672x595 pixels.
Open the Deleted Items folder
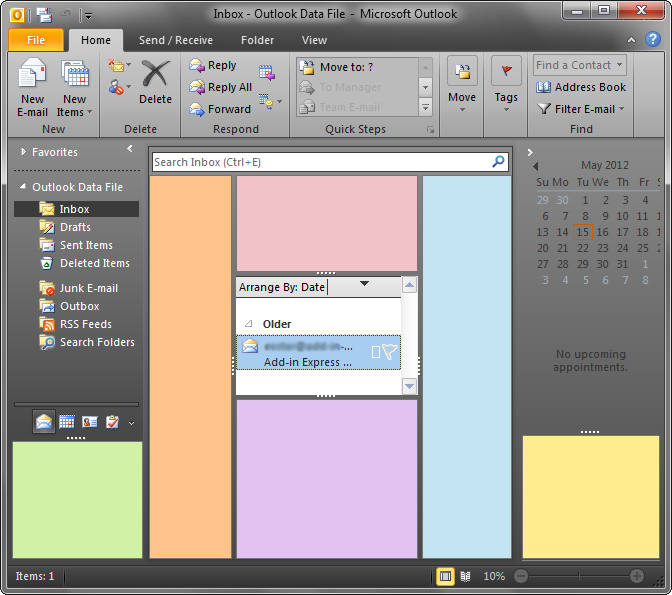click(84, 263)
